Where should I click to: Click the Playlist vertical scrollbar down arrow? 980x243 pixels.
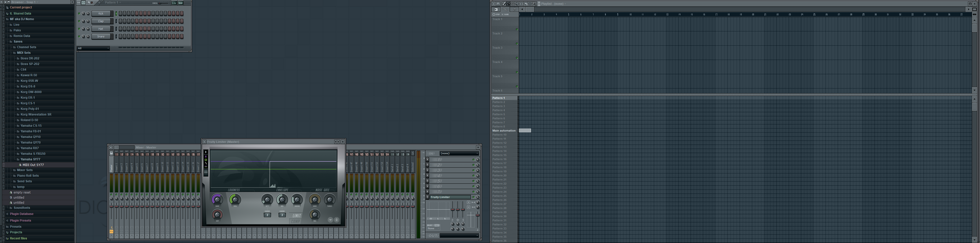pos(974,90)
